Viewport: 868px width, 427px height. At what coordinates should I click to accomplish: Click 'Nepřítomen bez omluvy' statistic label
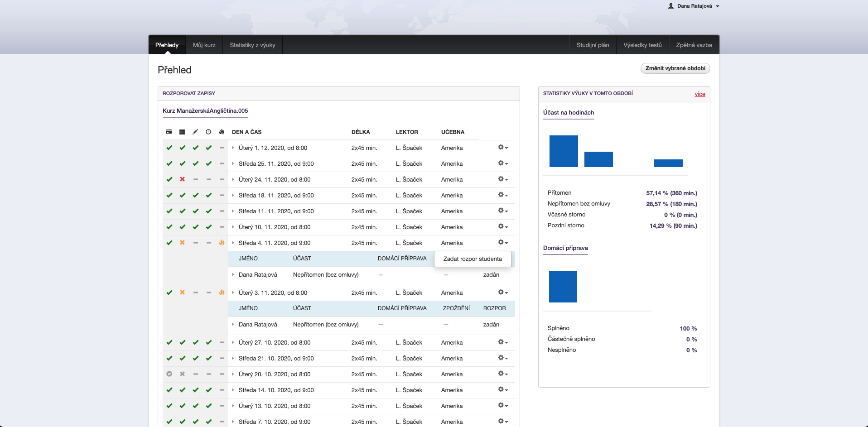click(579, 204)
